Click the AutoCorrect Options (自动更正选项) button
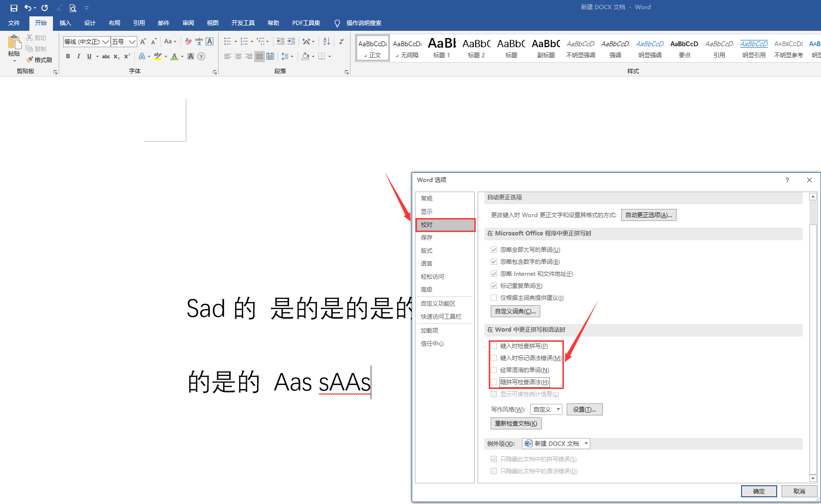Screen dimensions: 821x504 (649, 215)
